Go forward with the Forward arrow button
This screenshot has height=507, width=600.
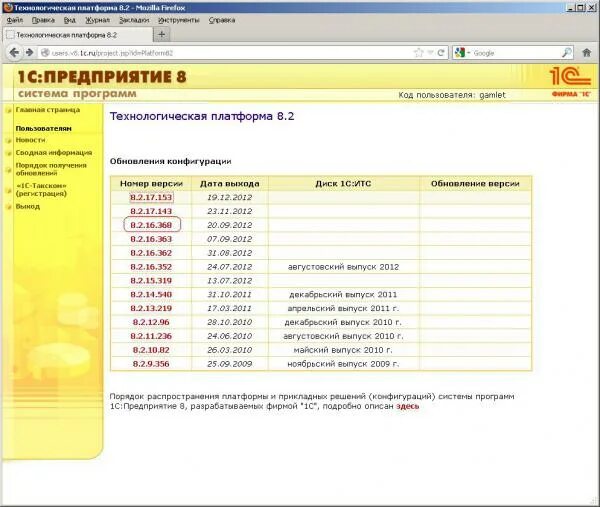click(29, 52)
